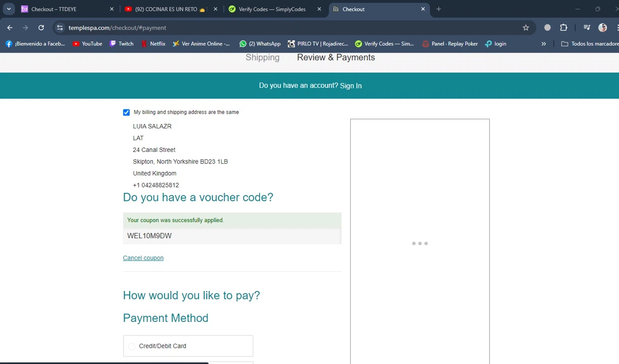Open Todos los marcadores folder
Screen dimensions: 619x364
tap(590, 44)
